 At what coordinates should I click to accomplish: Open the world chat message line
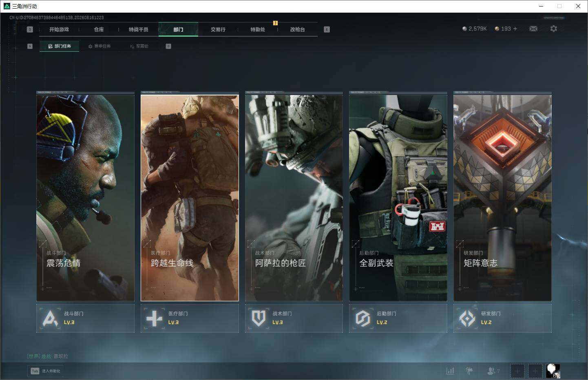point(48,356)
